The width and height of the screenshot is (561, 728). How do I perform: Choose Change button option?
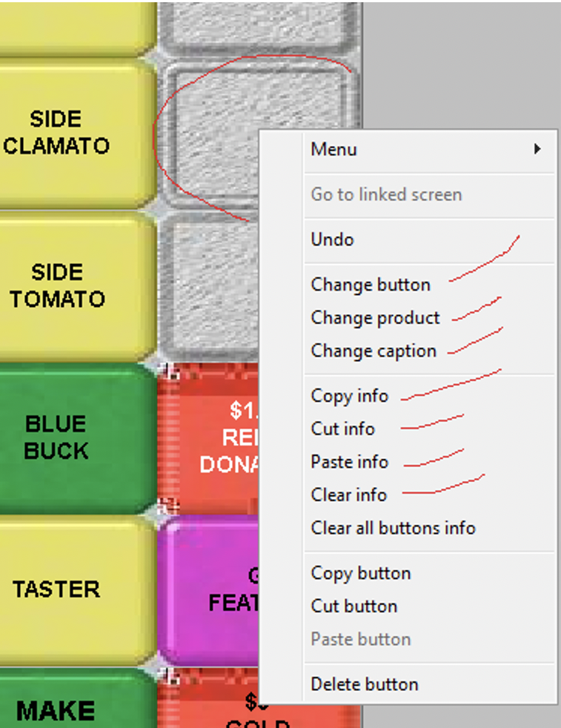[x=371, y=285]
